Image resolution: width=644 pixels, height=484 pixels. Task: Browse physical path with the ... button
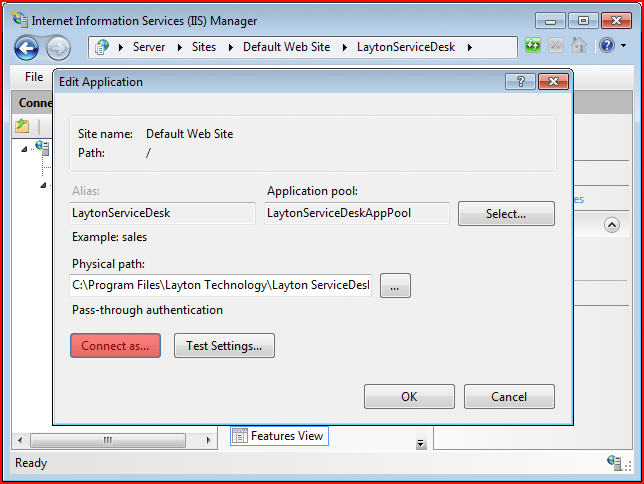click(x=395, y=286)
